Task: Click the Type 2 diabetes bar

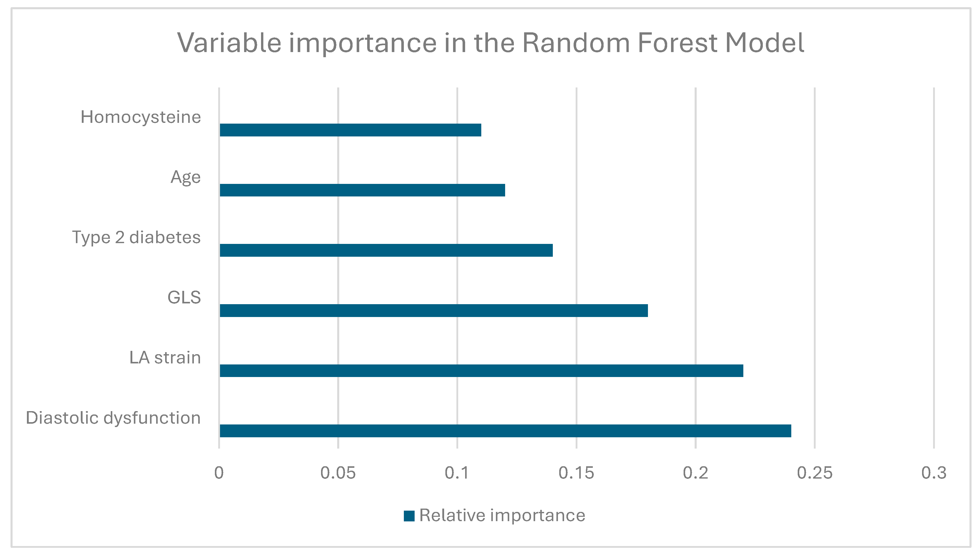Action: [x=386, y=250]
